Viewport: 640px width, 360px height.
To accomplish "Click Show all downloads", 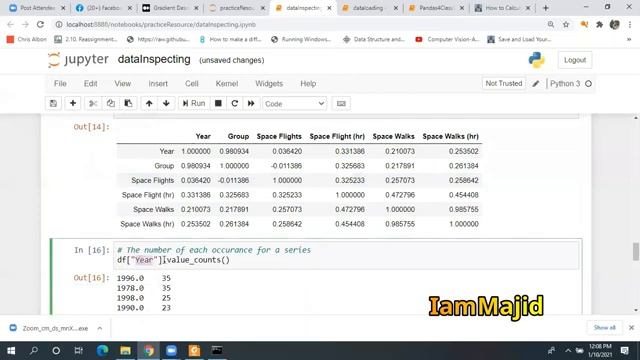I will point(604,328).
